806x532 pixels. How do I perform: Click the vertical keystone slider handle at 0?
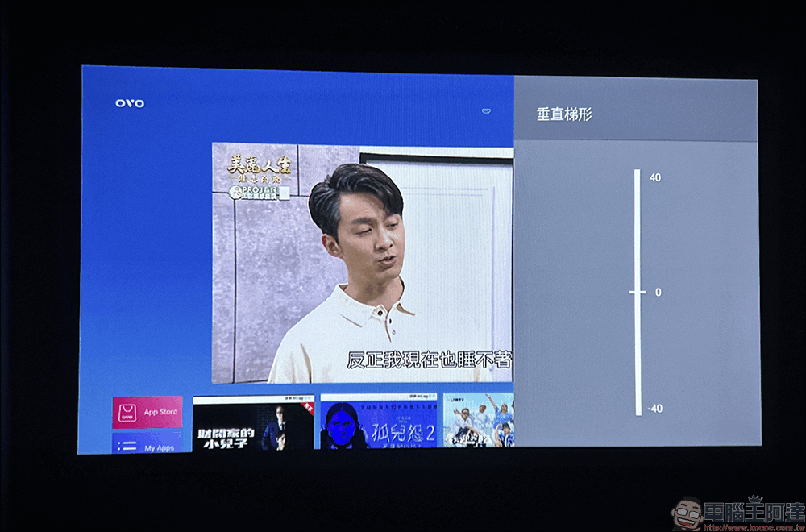(x=638, y=292)
